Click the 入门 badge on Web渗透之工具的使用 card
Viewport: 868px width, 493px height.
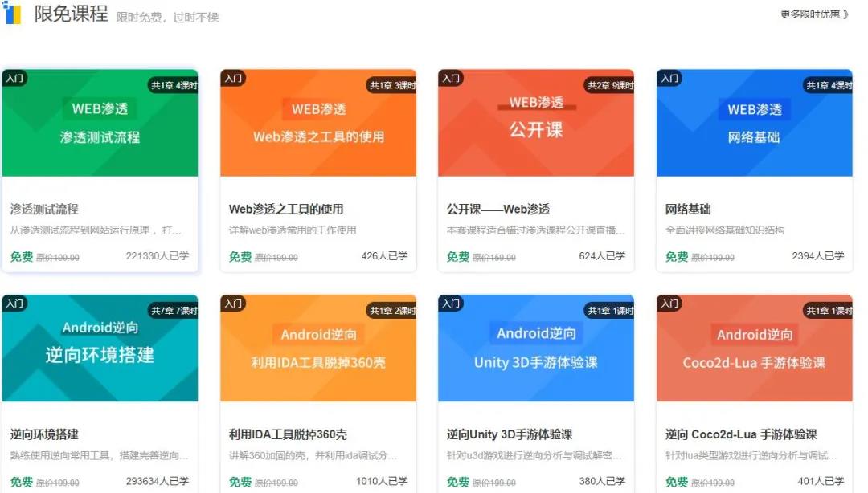coord(233,78)
